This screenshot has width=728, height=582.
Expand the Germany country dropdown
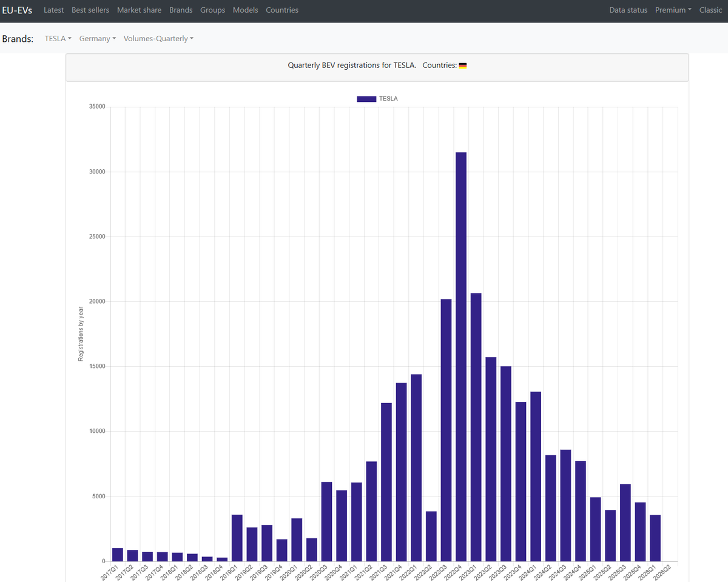(98, 39)
